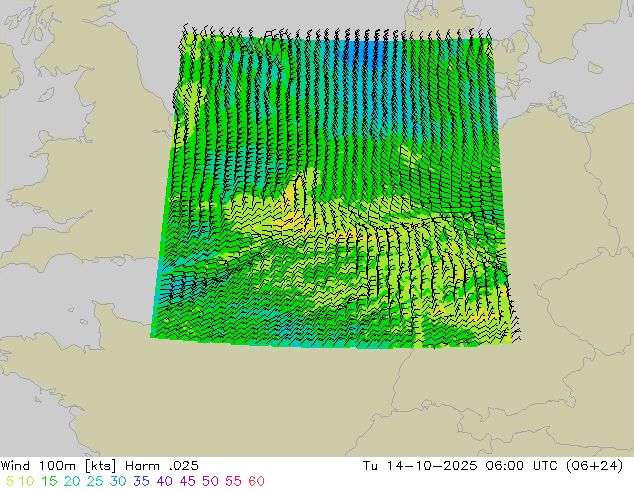
Task: Click the cyan '25' legend value
Action: (95, 481)
